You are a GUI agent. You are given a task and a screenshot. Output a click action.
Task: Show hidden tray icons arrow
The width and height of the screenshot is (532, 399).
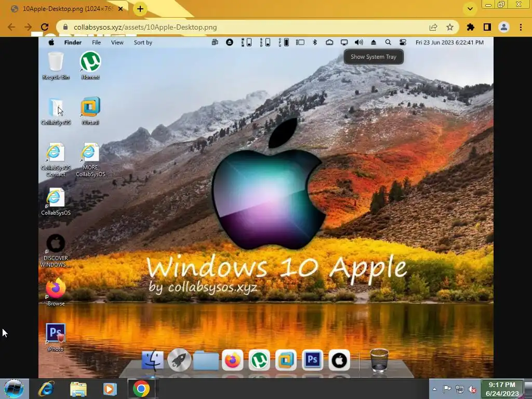coord(434,389)
